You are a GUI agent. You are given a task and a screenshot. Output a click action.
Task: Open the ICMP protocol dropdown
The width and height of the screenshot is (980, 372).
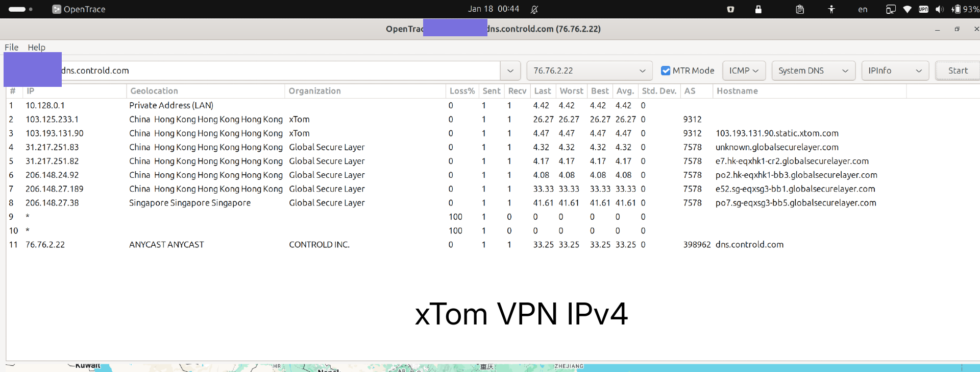[744, 71]
